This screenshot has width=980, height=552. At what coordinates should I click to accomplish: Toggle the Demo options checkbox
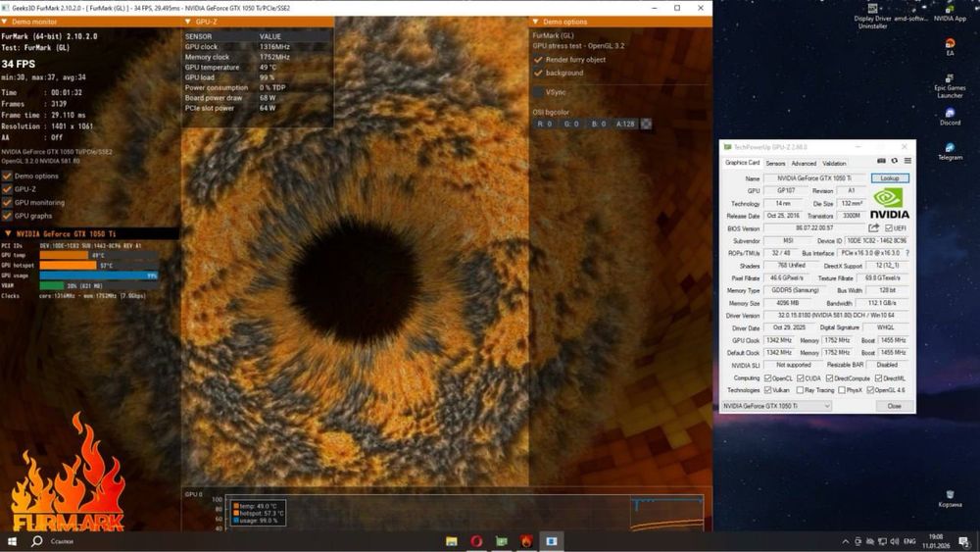tap(7, 176)
